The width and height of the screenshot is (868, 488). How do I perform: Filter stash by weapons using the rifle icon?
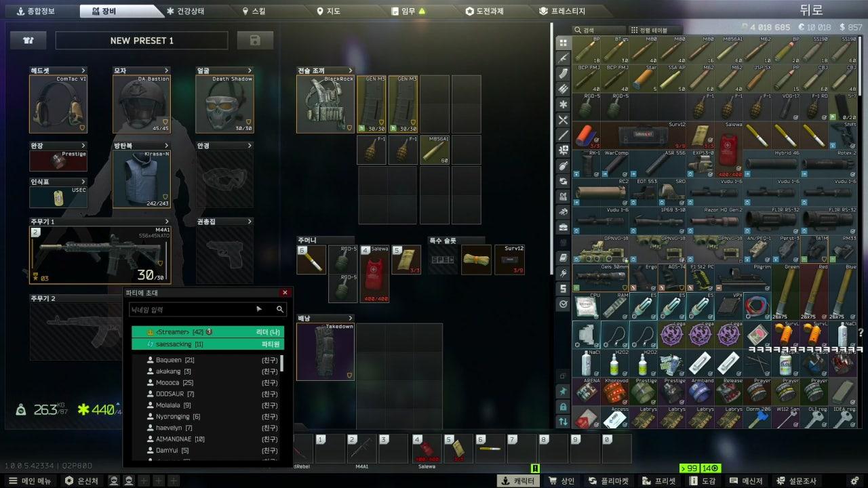coord(563,58)
